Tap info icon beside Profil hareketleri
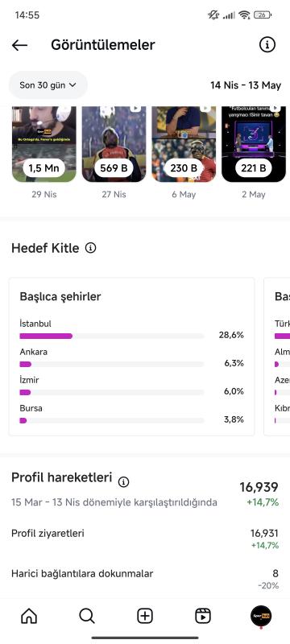The width and height of the screenshot is (290, 644). 123,481
